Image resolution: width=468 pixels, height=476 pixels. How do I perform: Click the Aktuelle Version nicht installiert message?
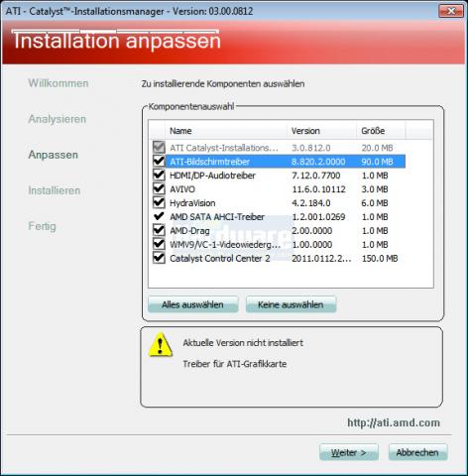point(243,343)
